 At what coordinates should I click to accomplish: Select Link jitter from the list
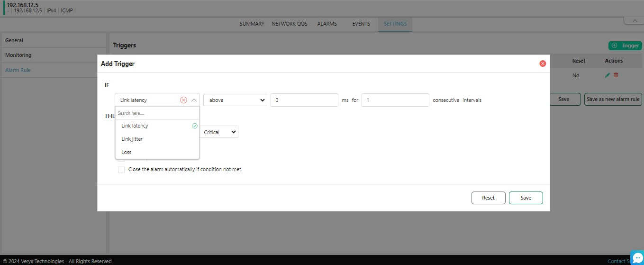tap(132, 139)
